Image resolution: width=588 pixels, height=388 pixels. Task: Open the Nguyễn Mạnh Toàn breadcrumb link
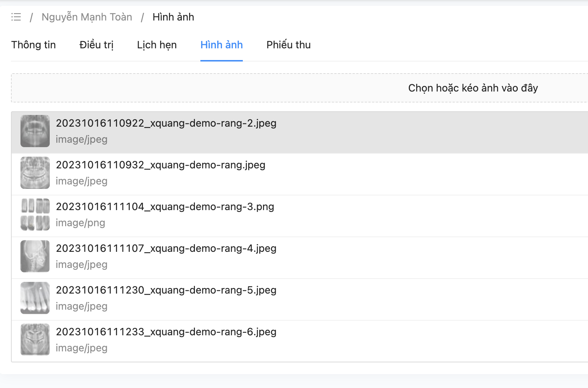pos(87,17)
